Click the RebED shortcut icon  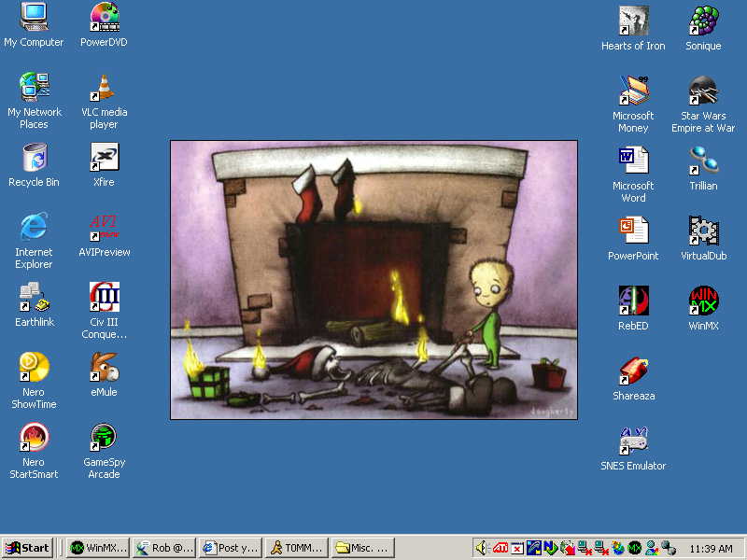(x=634, y=301)
